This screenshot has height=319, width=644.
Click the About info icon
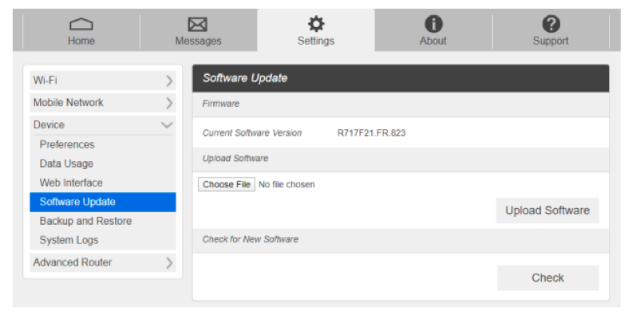coord(433,25)
